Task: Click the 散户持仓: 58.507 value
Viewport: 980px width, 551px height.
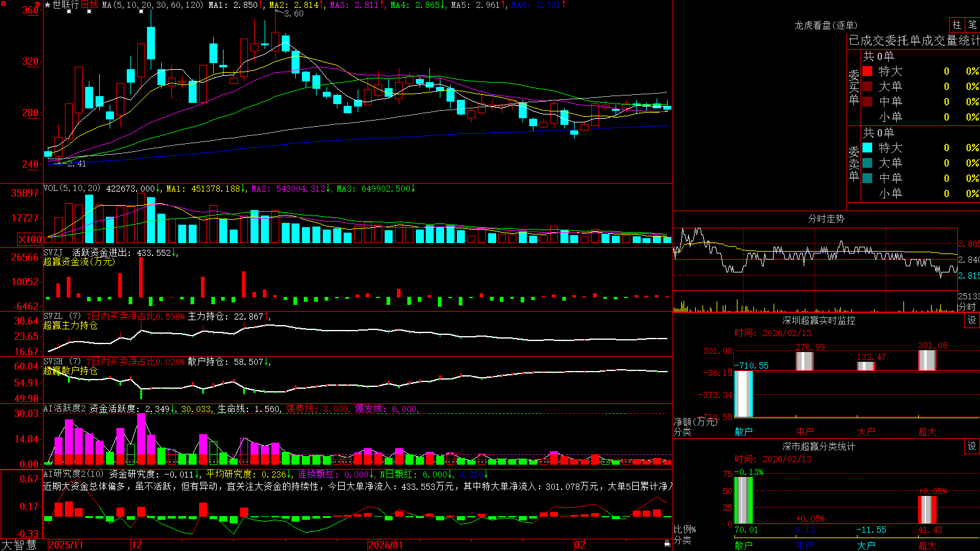Action: [x=225, y=361]
